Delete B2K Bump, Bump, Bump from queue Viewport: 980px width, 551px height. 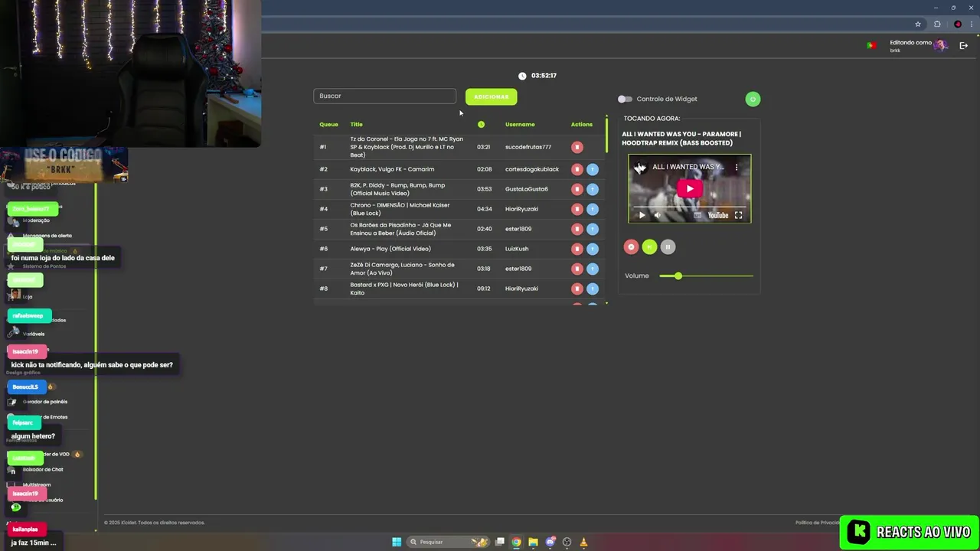[577, 189]
